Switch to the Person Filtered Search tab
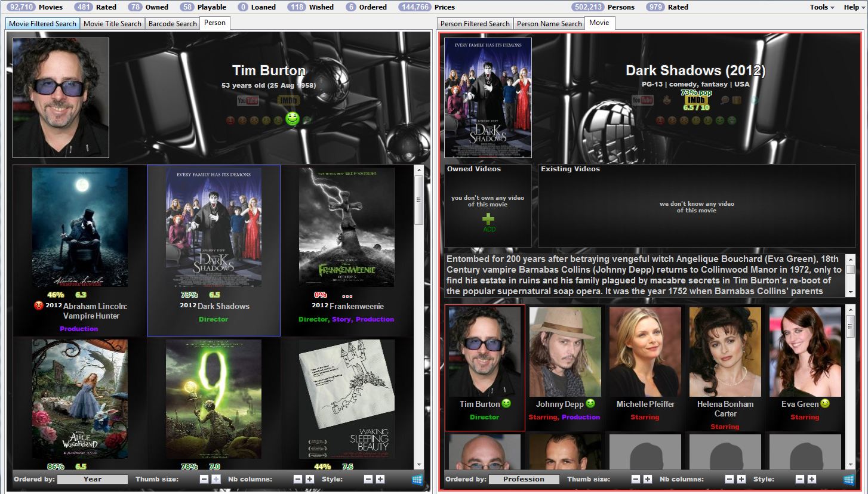This screenshot has height=494, width=868. tap(475, 24)
